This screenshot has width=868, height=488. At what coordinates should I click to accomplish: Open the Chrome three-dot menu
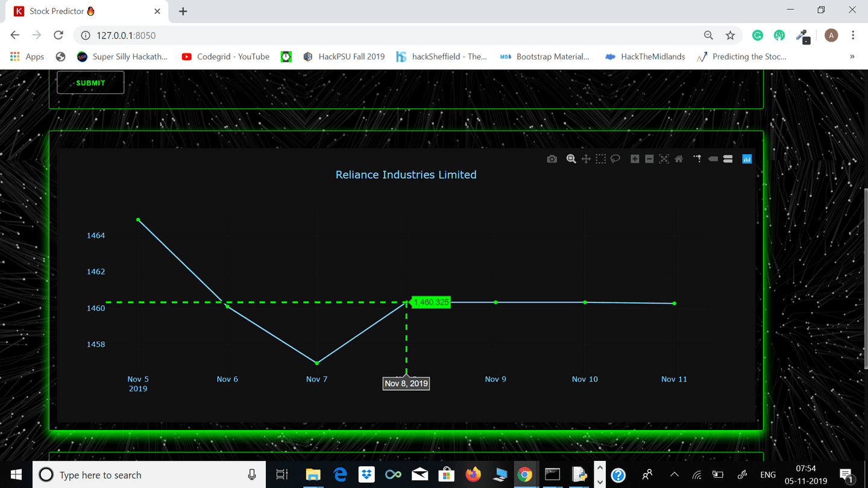853,36
